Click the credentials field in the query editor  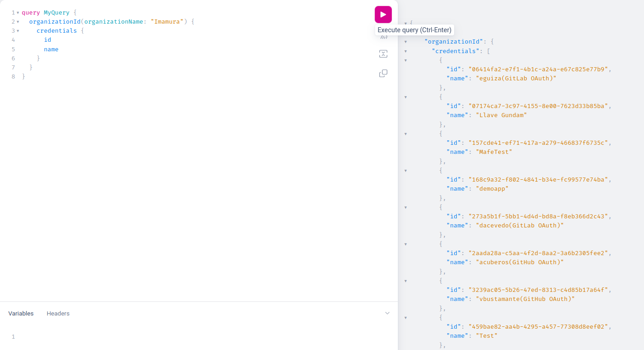click(57, 30)
